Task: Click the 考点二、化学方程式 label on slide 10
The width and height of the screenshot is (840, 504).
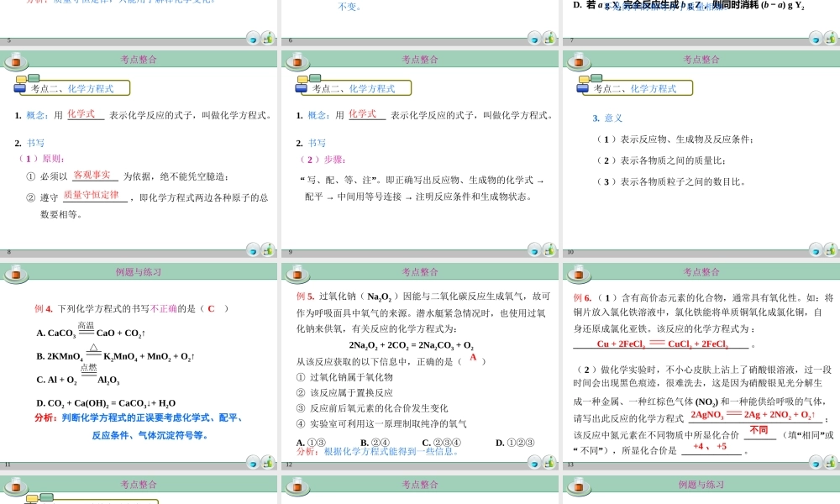Action: coord(635,89)
